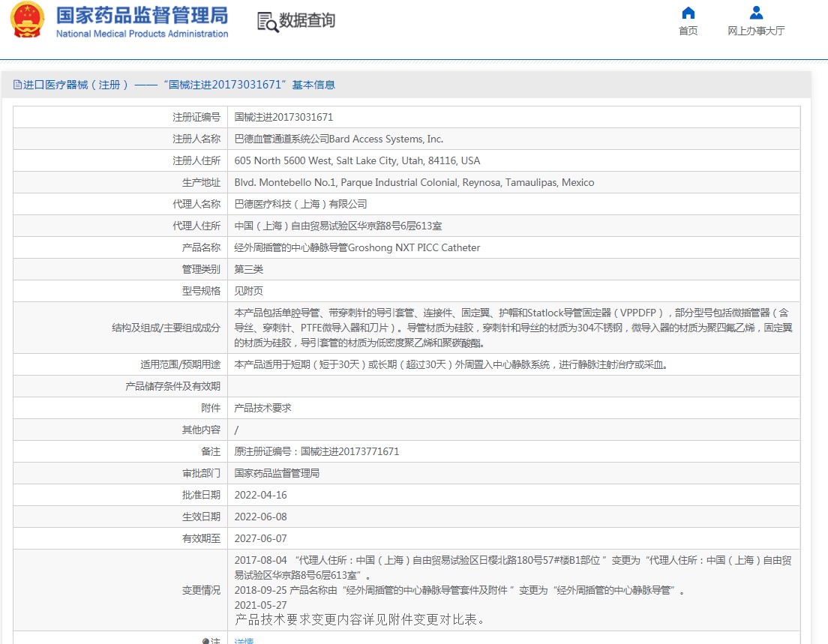Select the 批准日期 label
Viewport: 828px width, 644px height.
[x=201, y=495]
